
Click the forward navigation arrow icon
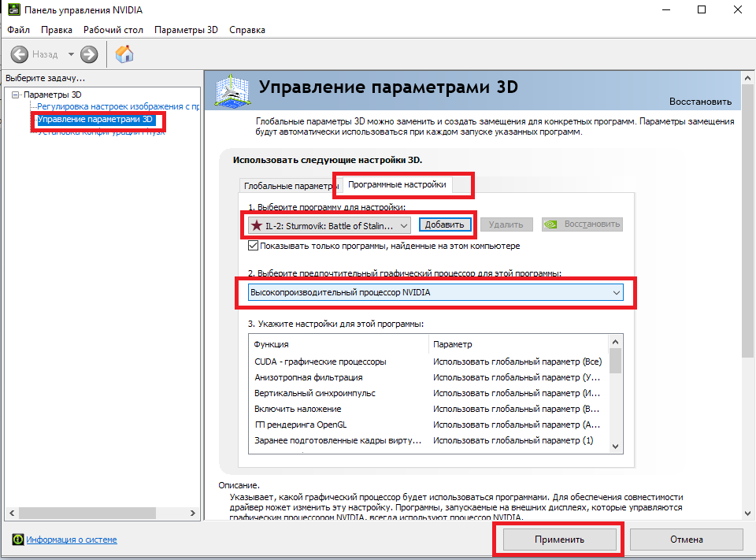(x=89, y=54)
